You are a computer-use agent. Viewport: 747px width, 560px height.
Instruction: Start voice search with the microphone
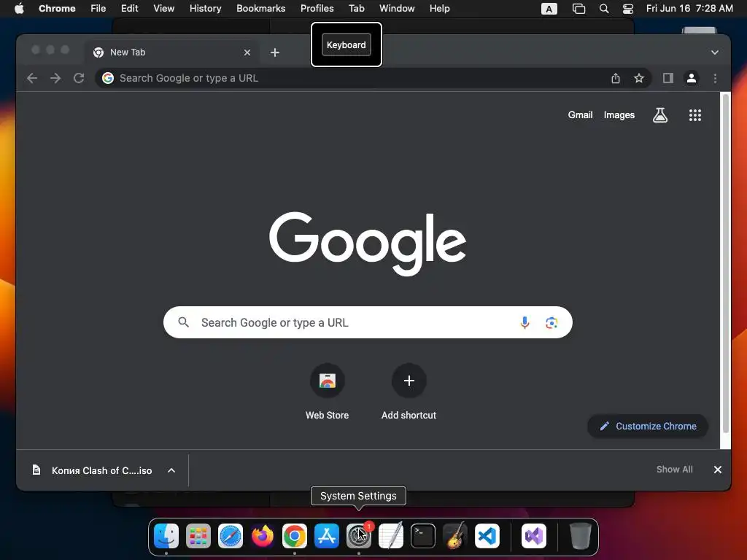[x=525, y=322]
